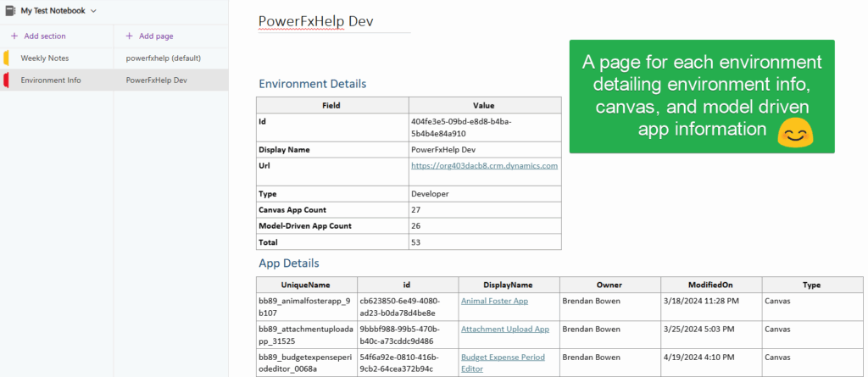Expand the My Test Notebook dropdown chevron
This screenshot has width=868, height=377.
pos(93,11)
